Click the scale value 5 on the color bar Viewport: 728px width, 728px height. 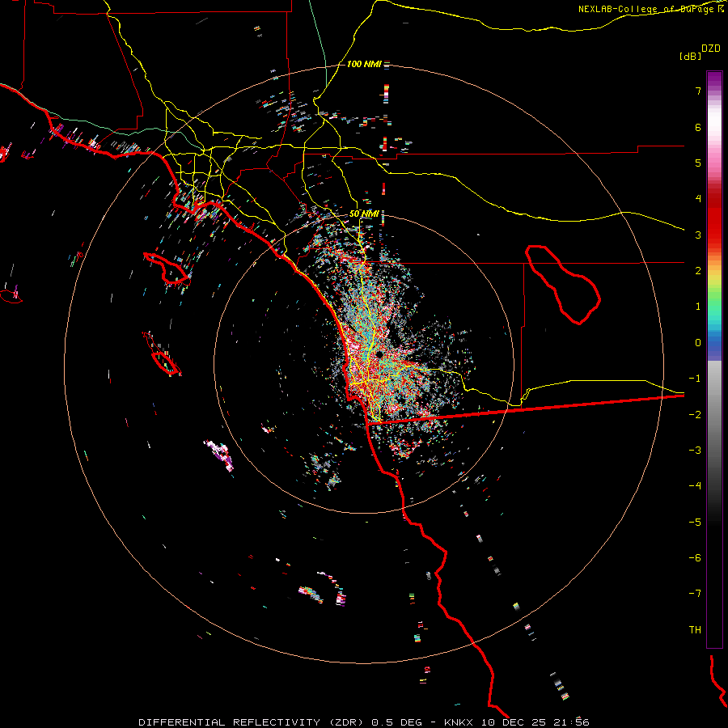(698, 163)
